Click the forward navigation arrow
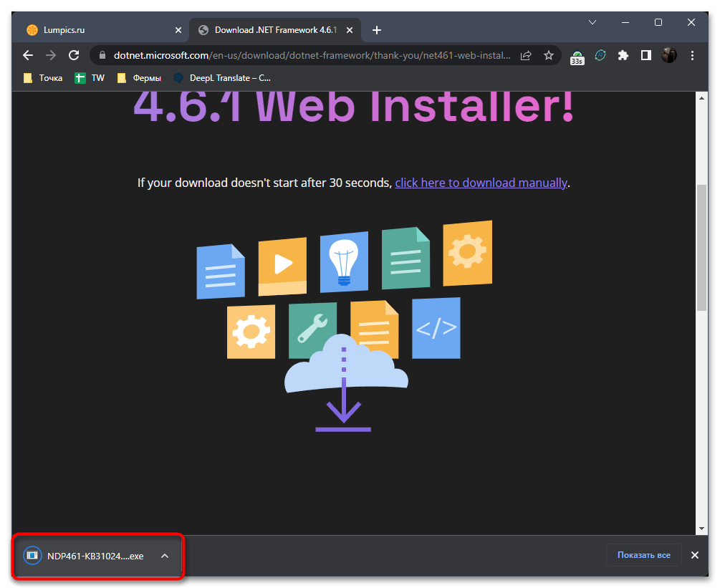Screen dimensions: 720x588 (51, 56)
